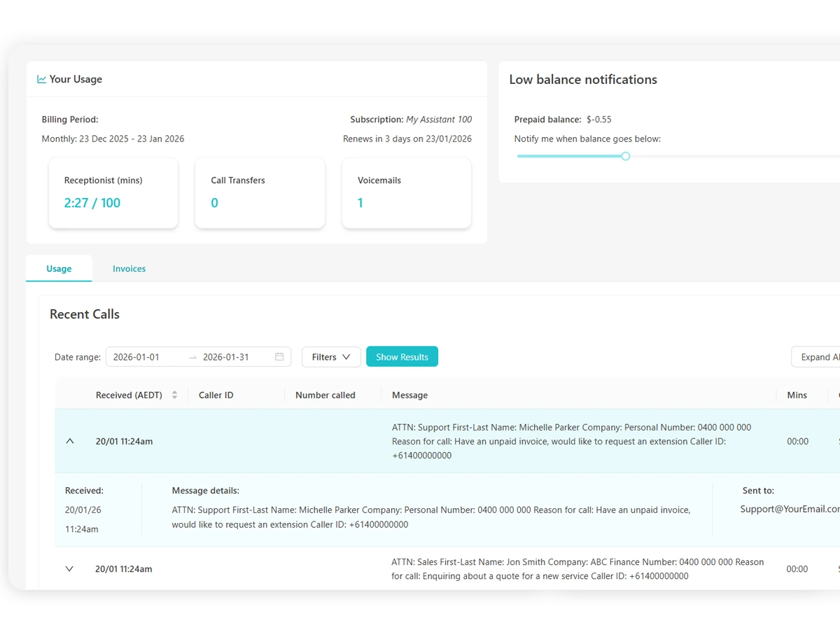Click the Caller ID column header
The width and height of the screenshot is (840, 630).
[x=216, y=395]
